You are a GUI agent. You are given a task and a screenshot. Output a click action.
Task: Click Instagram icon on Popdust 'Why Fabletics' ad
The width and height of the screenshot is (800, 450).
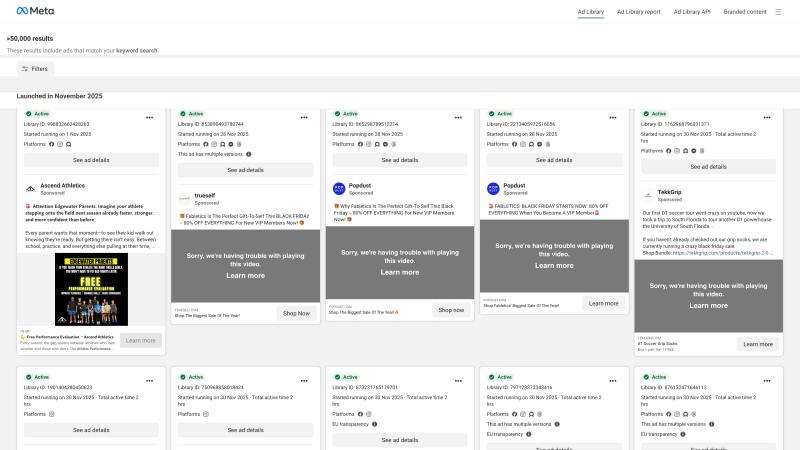(x=368, y=144)
